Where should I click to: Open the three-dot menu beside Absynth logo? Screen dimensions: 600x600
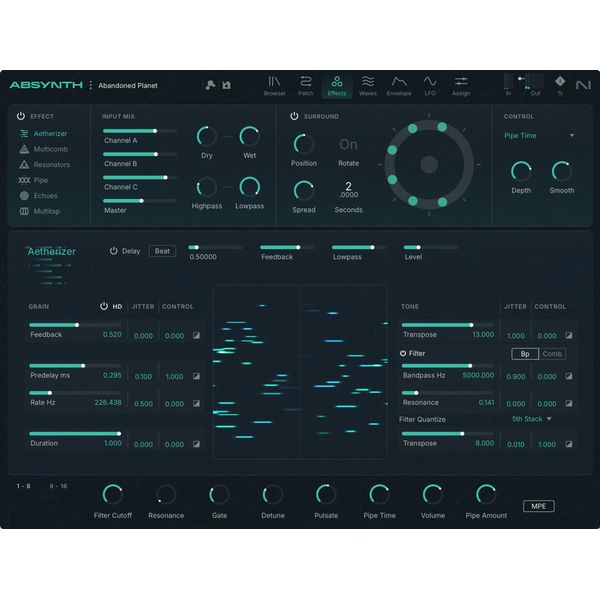pyautogui.click(x=91, y=85)
